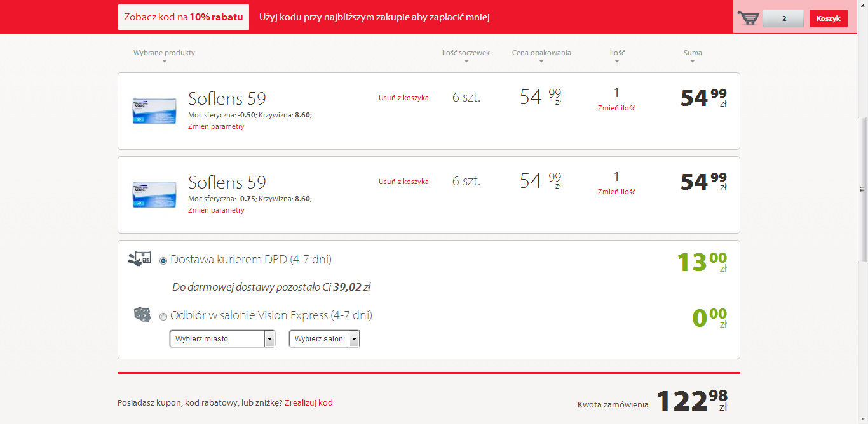The width and height of the screenshot is (868, 424).
Task: Click the scrollbar up arrow
Action: coord(862,5)
